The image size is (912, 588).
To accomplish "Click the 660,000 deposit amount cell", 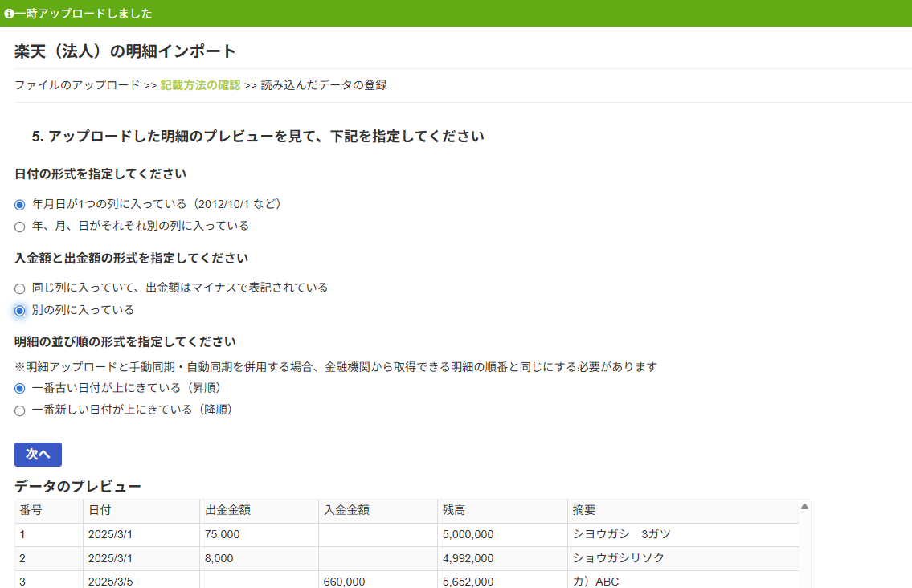I will 344,582.
